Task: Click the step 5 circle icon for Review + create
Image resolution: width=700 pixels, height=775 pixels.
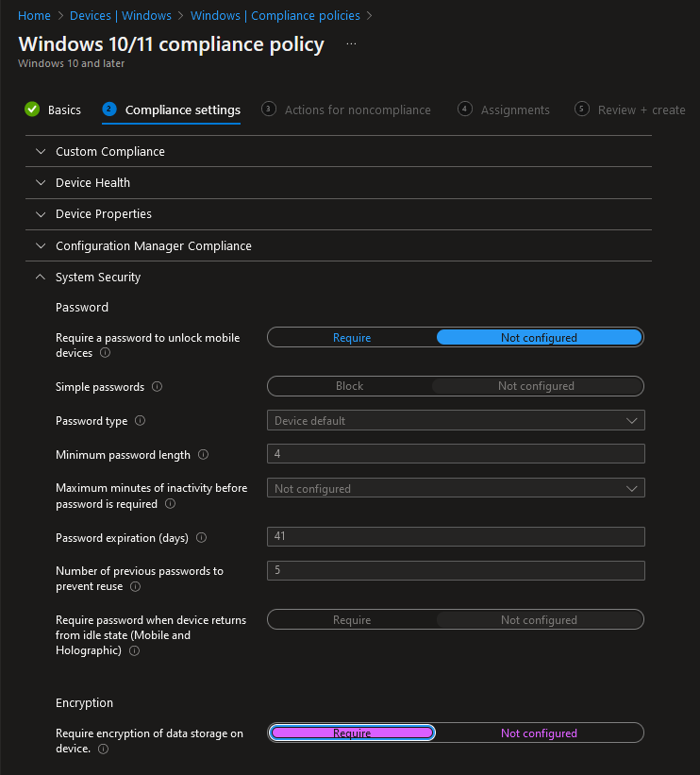Action: tap(581, 109)
